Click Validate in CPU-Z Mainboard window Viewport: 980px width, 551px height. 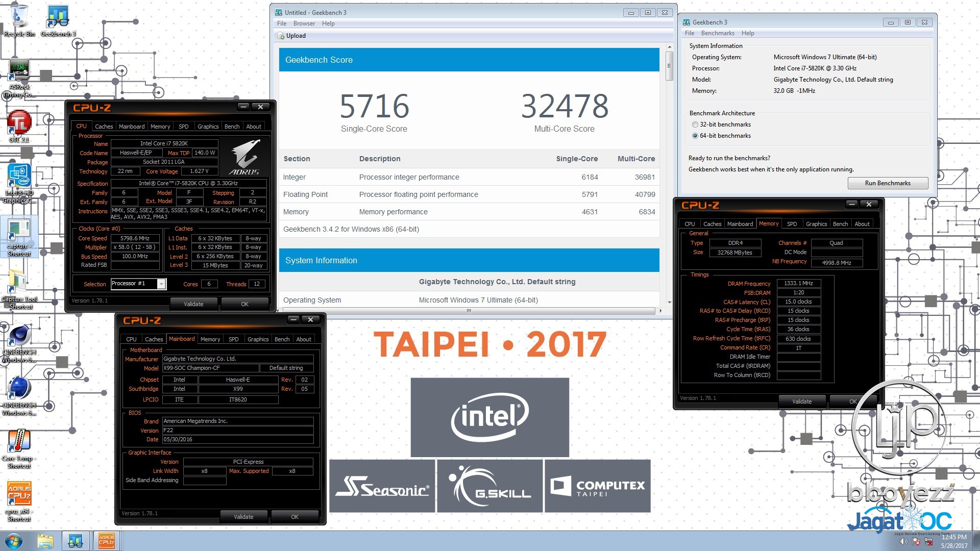(x=243, y=517)
